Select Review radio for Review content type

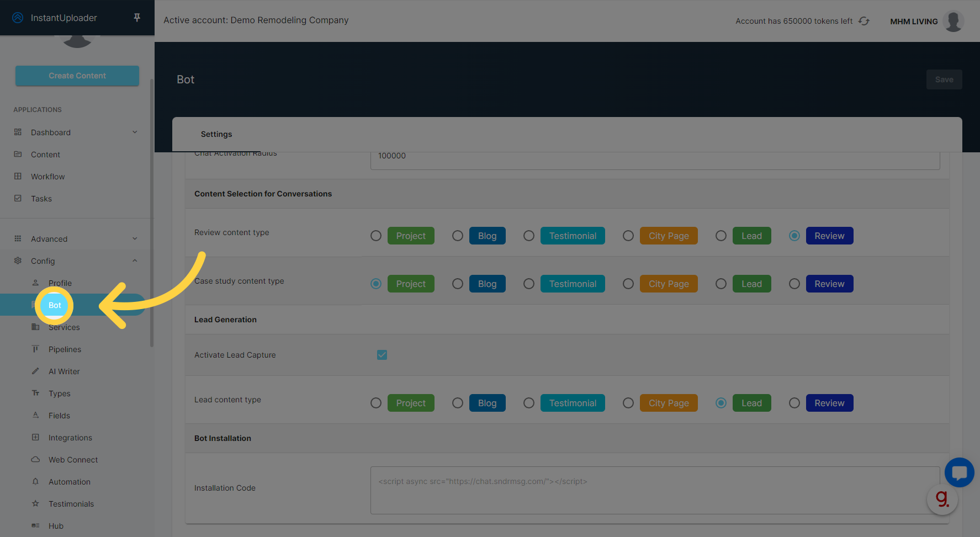point(794,236)
